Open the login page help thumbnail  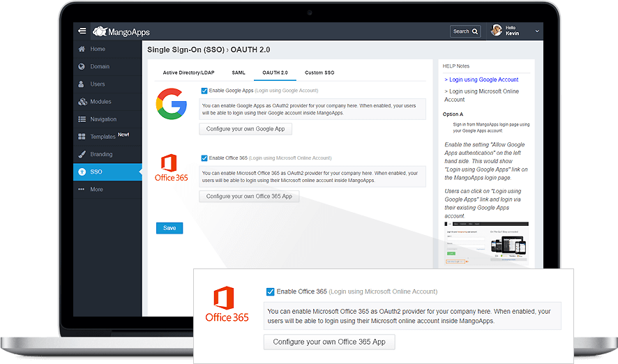coord(486,243)
